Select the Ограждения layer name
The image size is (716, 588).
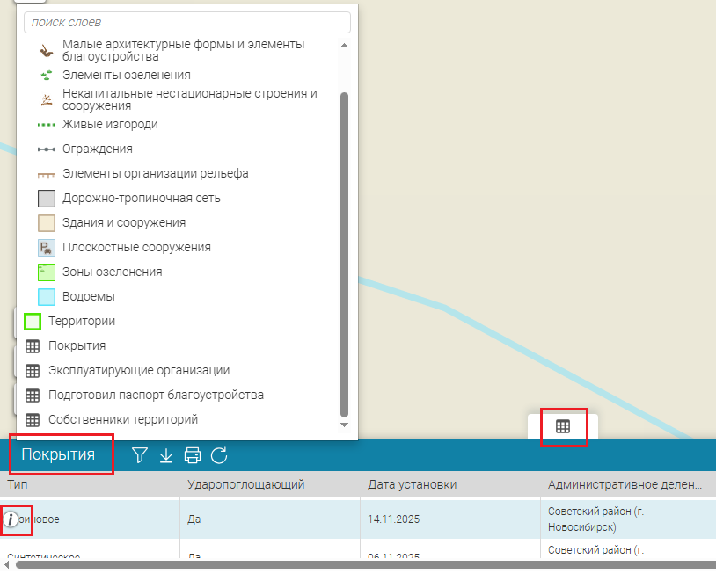[98, 149]
